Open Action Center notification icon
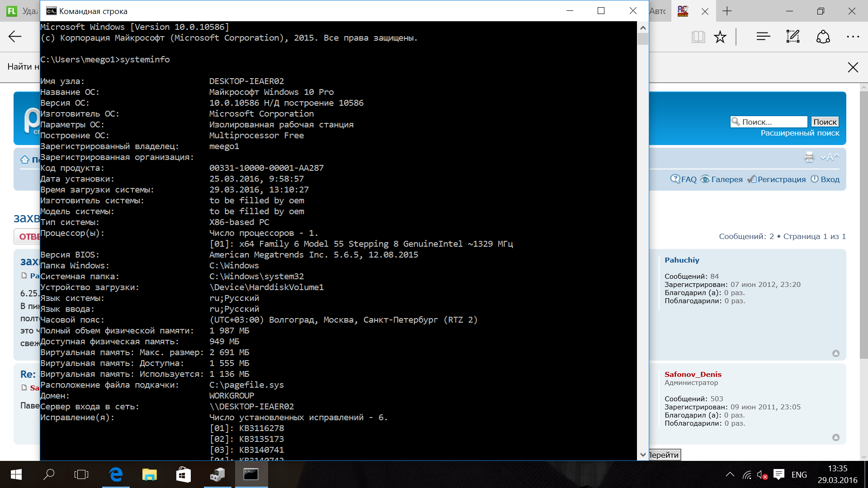The width and height of the screenshot is (868, 488). click(778, 474)
